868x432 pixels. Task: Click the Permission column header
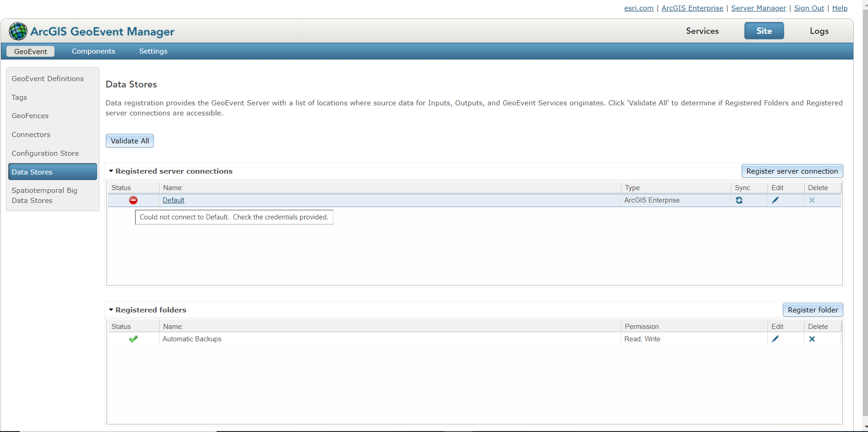694,327
